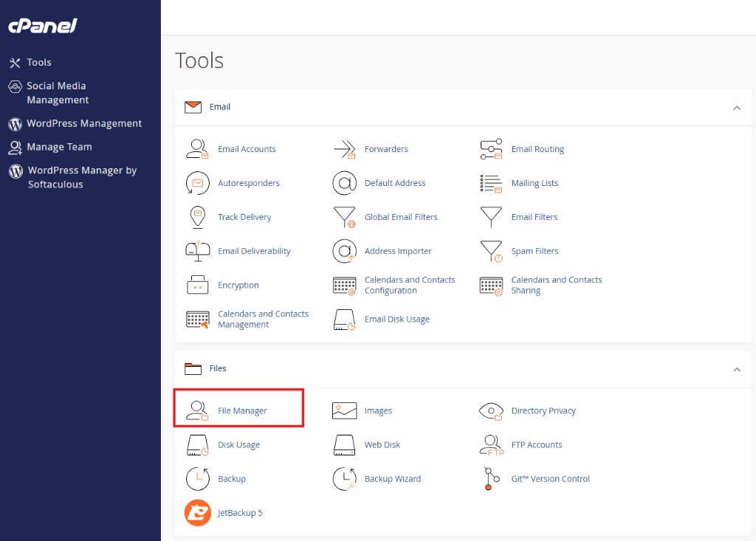Open the Mailing Lists link
This screenshot has width=756, height=541.
[x=535, y=183]
